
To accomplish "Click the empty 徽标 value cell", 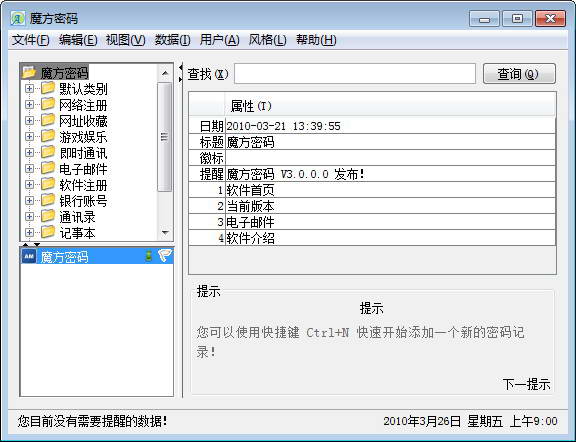I will 390,158.
